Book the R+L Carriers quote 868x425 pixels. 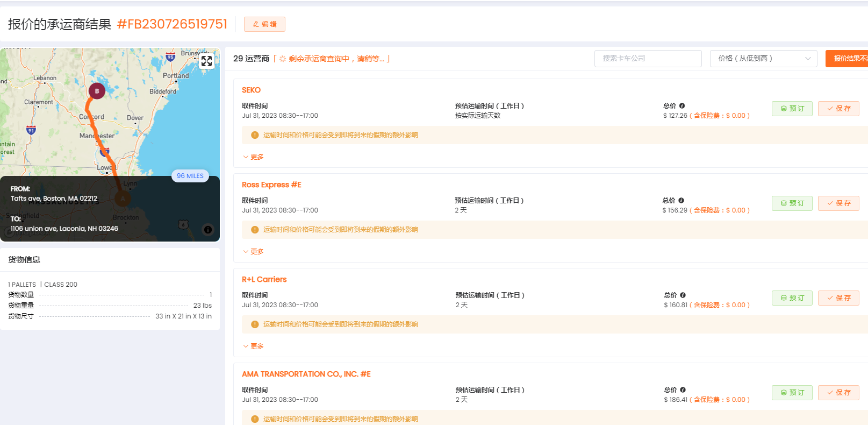click(x=792, y=298)
